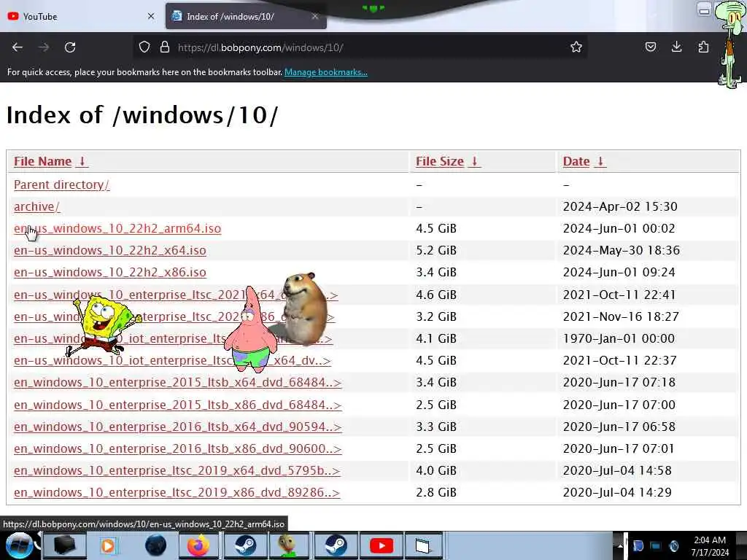Open site security info via padlock icon
Image resolution: width=747 pixels, height=560 pixels.
165,47
